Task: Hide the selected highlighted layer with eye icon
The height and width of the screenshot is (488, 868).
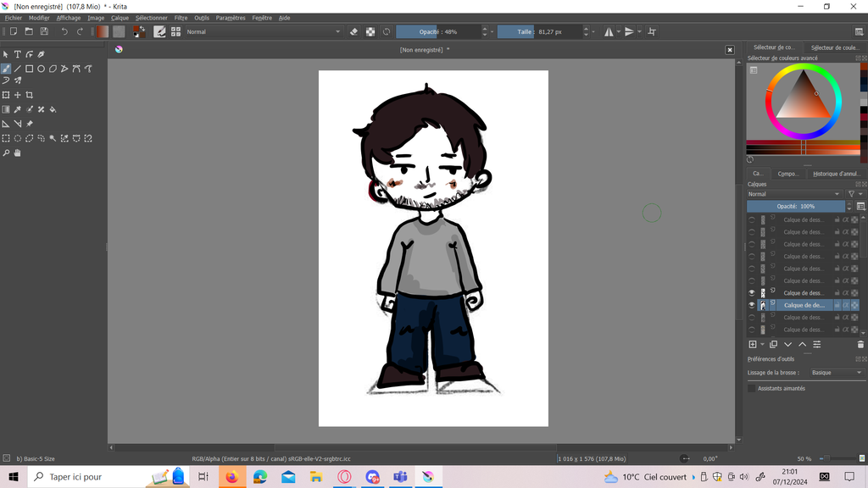Action: 752,305
